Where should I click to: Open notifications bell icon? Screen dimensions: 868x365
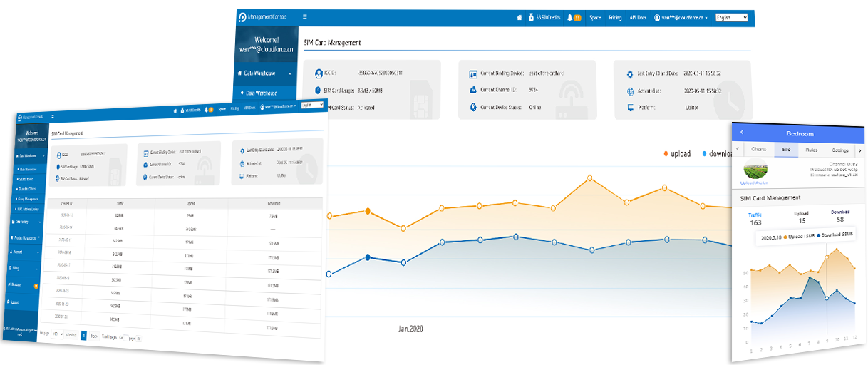pos(570,17)
